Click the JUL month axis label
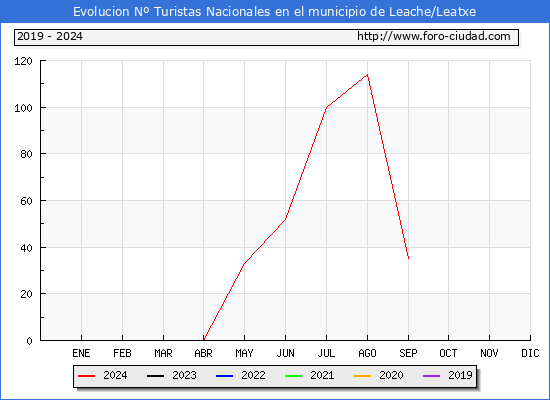Image resolution: width=550 pixels, height=400 pixels. (327, 353)
